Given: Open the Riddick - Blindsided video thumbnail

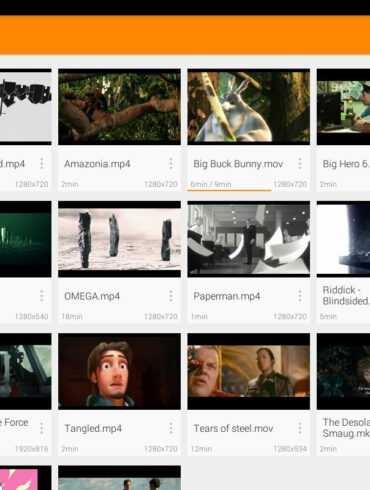Looking at the screenshot, I should click(x=343, y=239).
